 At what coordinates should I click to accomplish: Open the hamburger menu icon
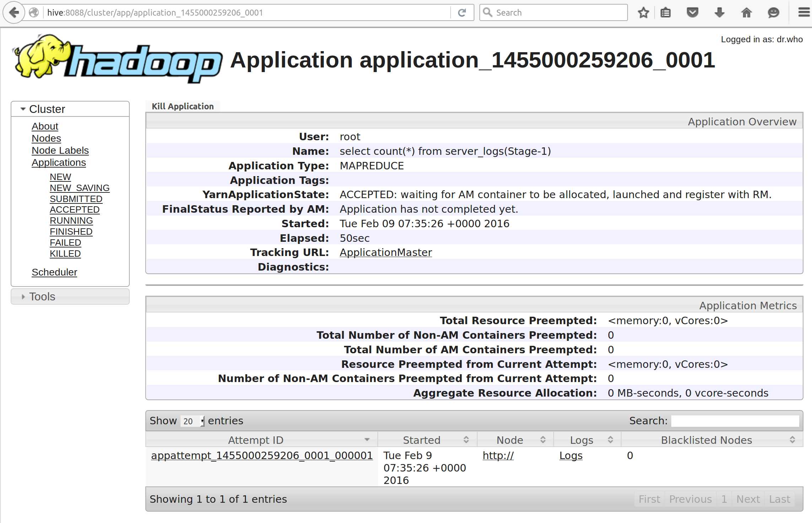(803, 13)
